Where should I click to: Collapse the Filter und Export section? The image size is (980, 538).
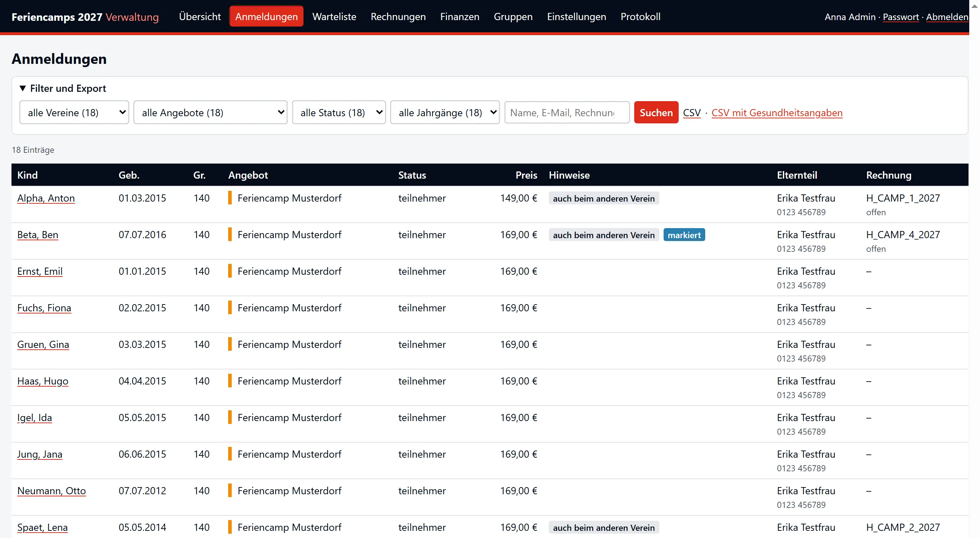(63, 88)
